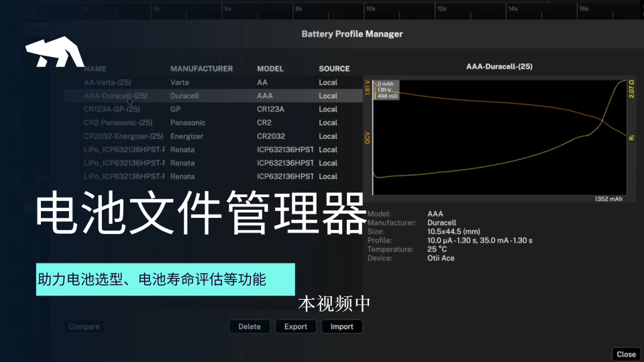
Task: Click the white bear logo icon
Action: click(54, 52)
